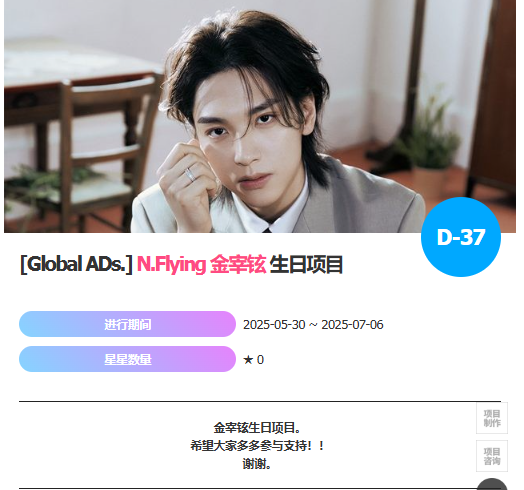Open the artist banner photo
This screenshot has height=490, width=524.
260,116
